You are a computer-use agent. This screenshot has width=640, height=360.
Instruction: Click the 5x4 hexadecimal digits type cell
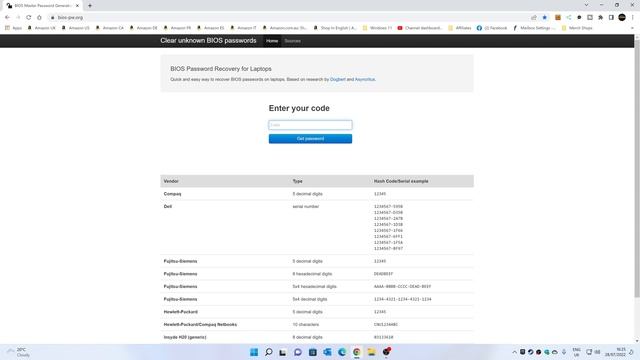(314, 287)
